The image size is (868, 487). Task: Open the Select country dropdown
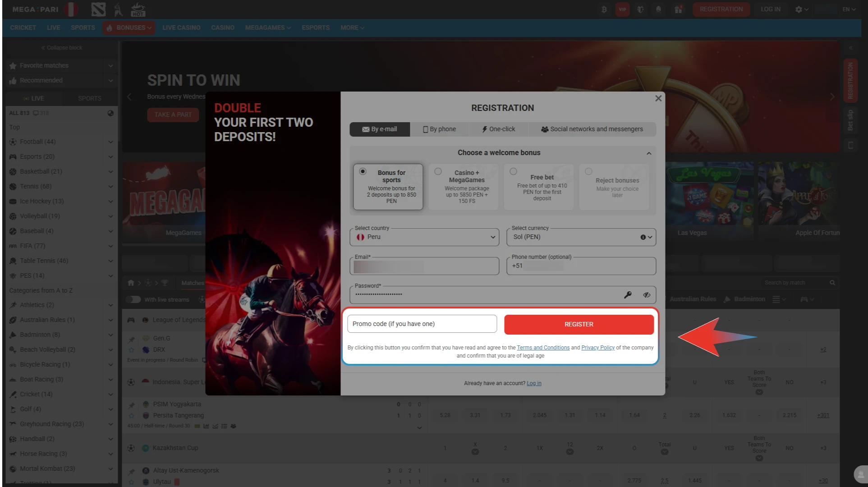coord(424,237)
